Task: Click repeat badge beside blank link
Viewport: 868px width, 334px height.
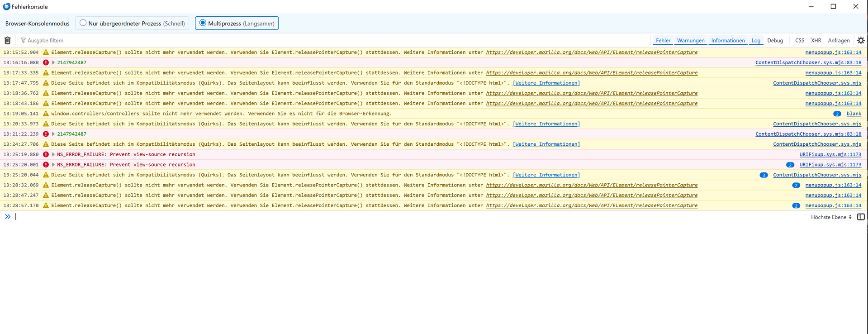Action: (837, 114)
